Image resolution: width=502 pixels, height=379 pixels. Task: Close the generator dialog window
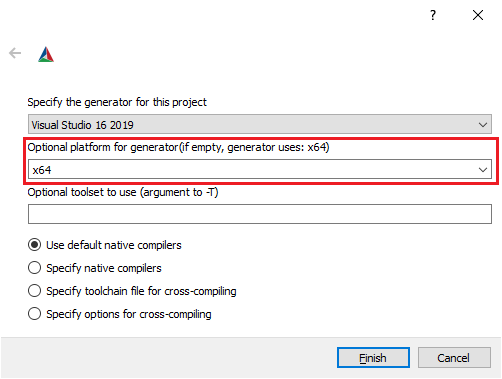478,15
